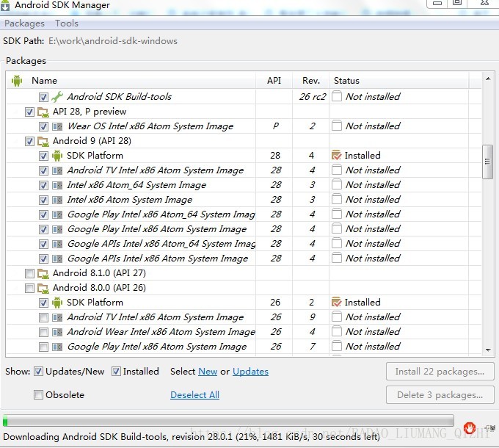Select Updates packages link
This screenshot has height=448, width=499.
click(x=250, y=372)
